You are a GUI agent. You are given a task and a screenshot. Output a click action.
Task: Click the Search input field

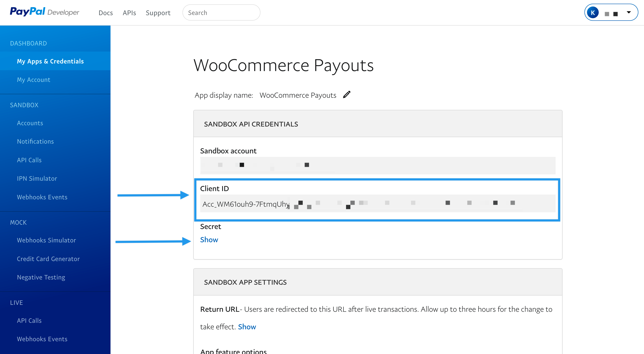[221, 13]
